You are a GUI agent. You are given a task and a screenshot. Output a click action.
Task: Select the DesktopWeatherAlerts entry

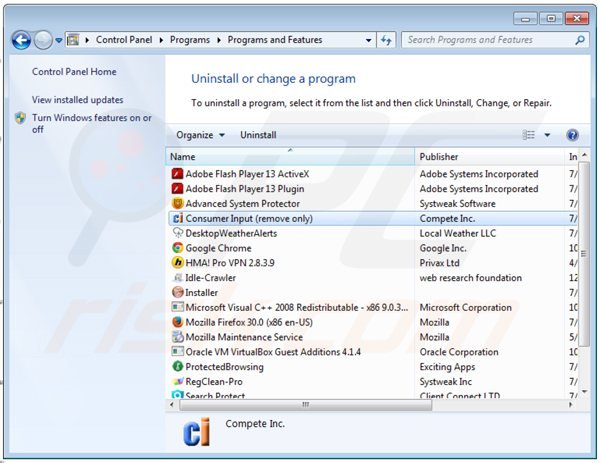[x=373, y=233]
